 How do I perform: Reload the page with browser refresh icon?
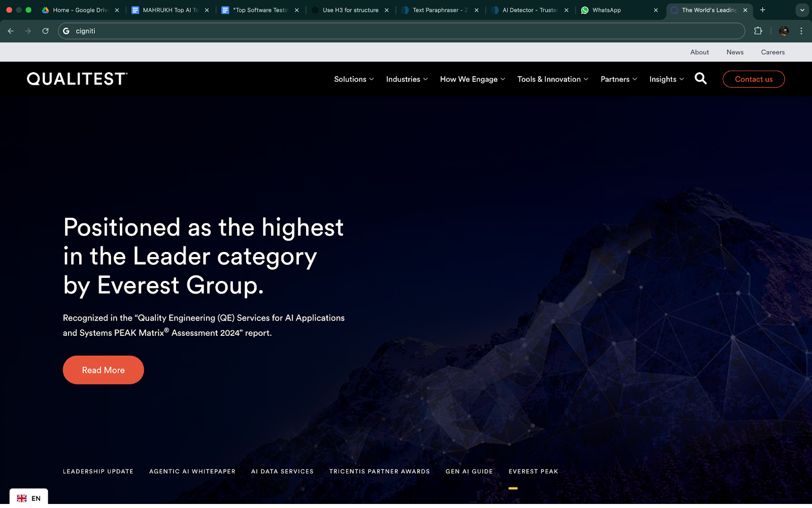tap(45, 31)
